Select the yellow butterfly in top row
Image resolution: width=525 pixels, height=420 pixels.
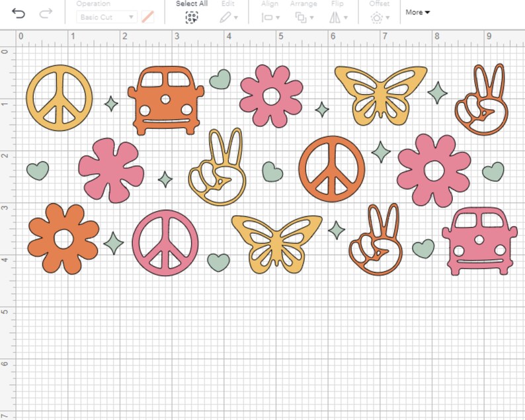381,95
